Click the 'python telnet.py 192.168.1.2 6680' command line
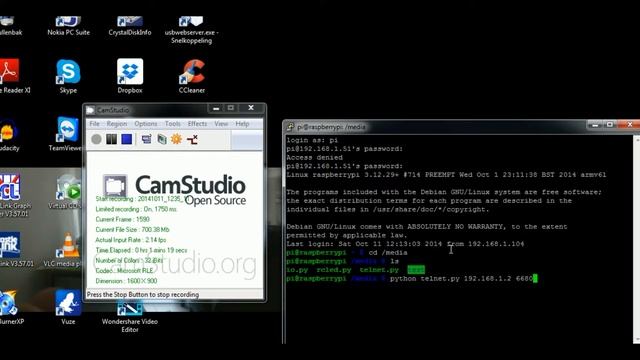 (461, 278)
